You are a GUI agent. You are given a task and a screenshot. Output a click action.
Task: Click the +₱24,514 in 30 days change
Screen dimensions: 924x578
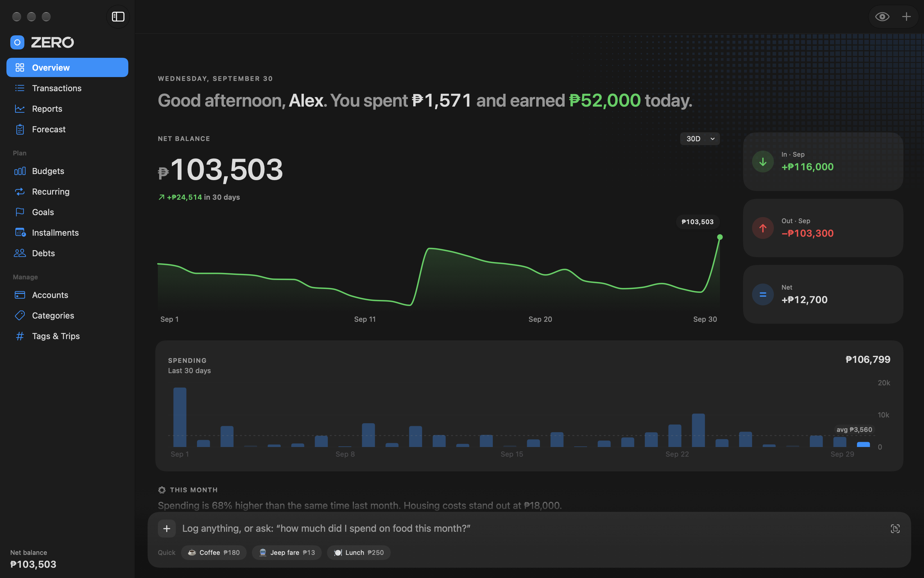(x=199, y=197)
